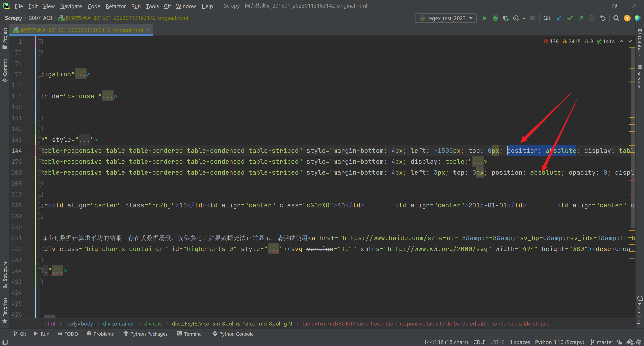Run with Coverage icon in toolbar
The height and width of the screenshot is (346, 644).
pyautogui.click(x=505, y=18)
